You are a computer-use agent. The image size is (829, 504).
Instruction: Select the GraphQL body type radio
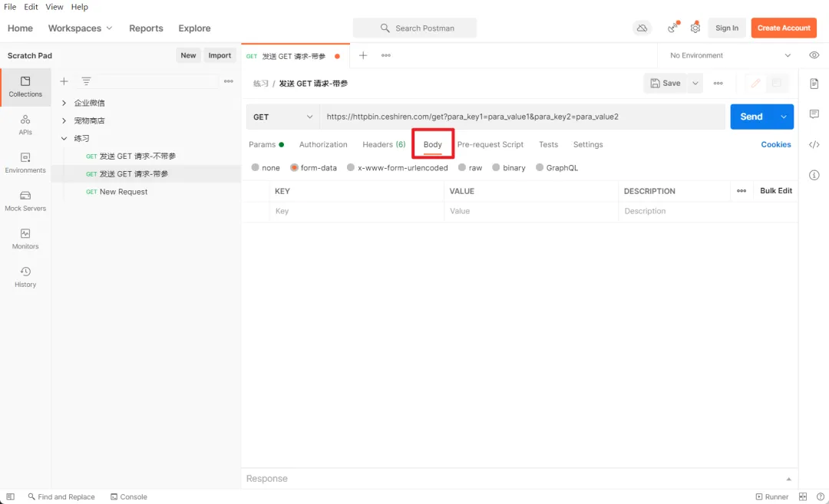click(540, 167)
